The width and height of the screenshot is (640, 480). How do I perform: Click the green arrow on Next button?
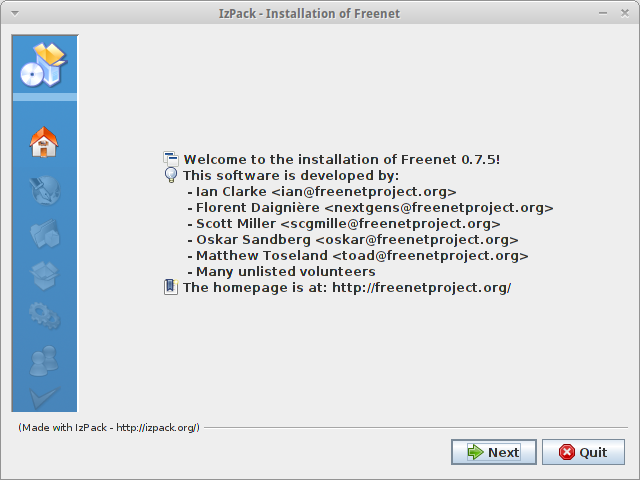tap(476, 452)
